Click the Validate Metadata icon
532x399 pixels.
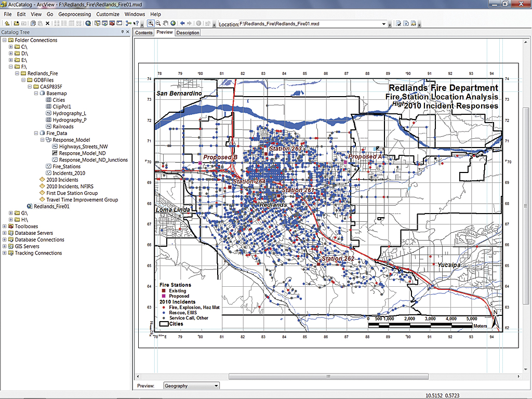pyautogui.click(x=398, y=23)
